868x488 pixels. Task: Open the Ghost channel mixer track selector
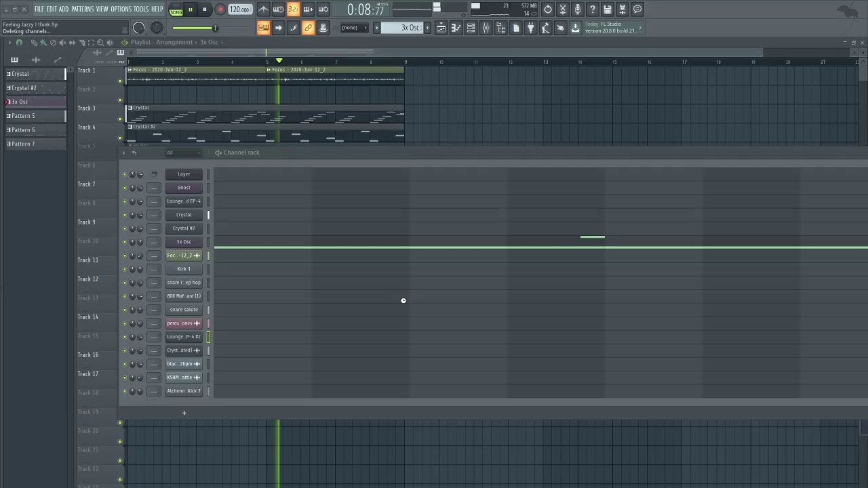pos(154,188)
